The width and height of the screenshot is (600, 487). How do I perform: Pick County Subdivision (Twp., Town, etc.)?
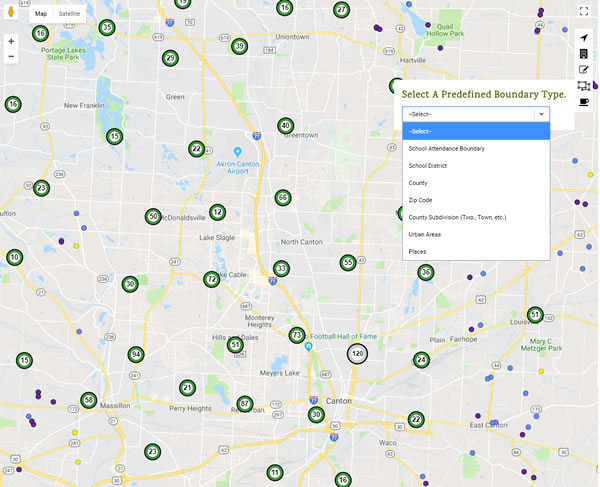coord(457,217)
